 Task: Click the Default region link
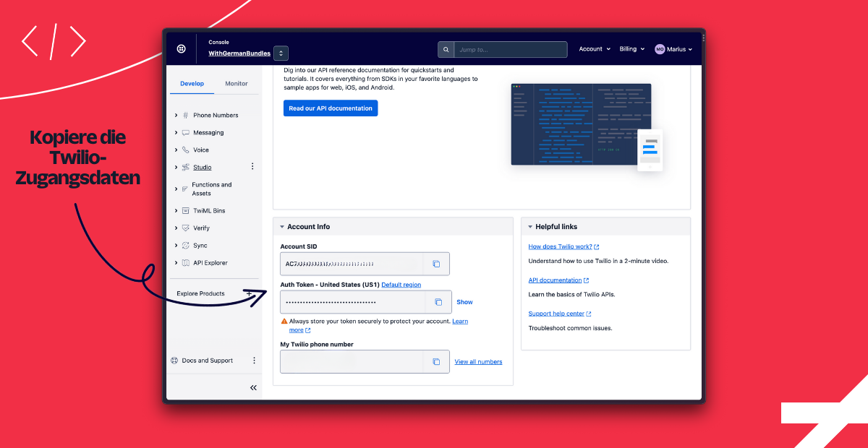(x=401, y=285)
